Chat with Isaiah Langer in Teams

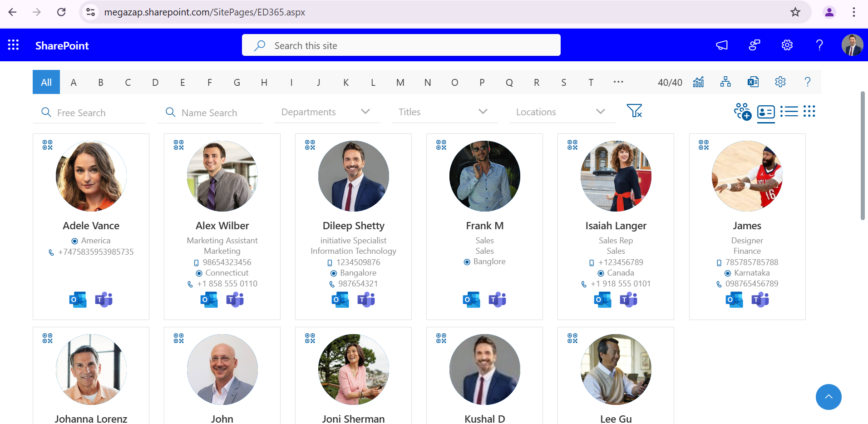[629, 300]
